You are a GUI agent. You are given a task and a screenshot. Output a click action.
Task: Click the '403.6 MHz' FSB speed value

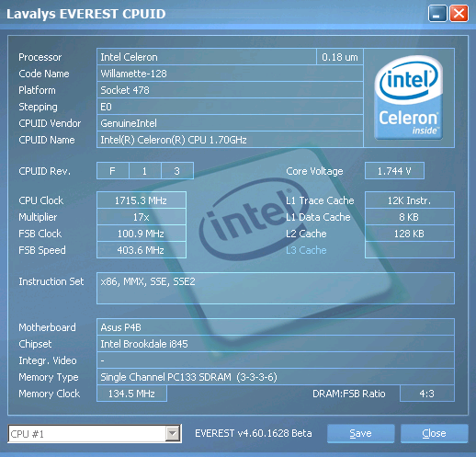click(x=142, y=250)
